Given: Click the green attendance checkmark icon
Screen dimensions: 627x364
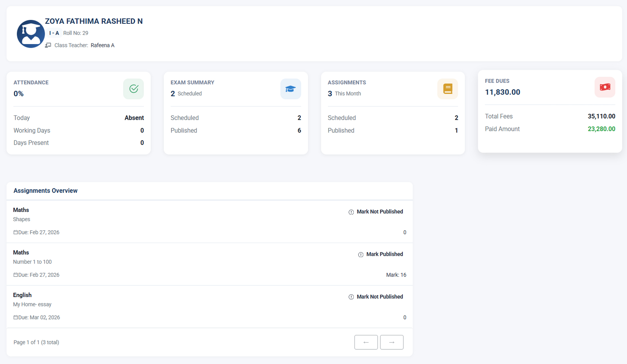Looking at the screenshot, I should tap(133, 89).
